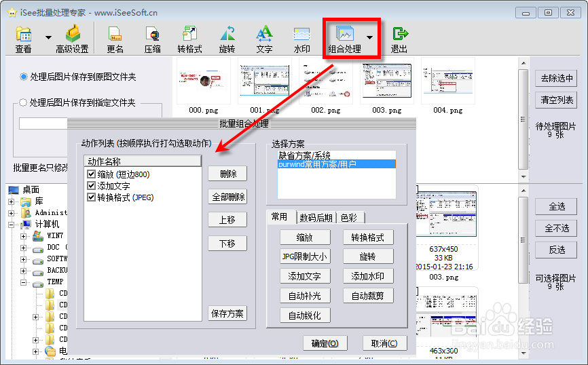This screenshot has height=365, width=588.
Task: Select thumbnail 004.png
Action: pyautogui.click(x=447, y=81)
